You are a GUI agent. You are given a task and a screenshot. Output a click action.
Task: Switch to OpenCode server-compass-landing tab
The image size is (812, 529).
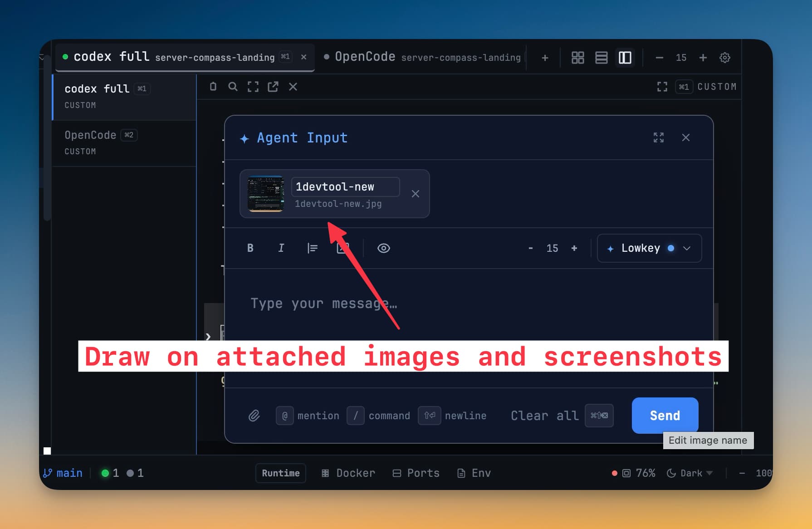[422, 57]
